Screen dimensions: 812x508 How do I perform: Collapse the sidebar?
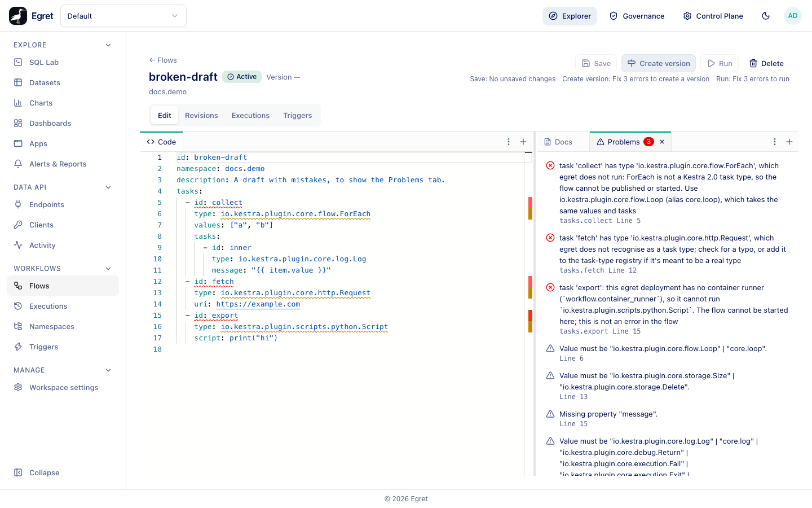pyautogui.click(x=63, y=473)
